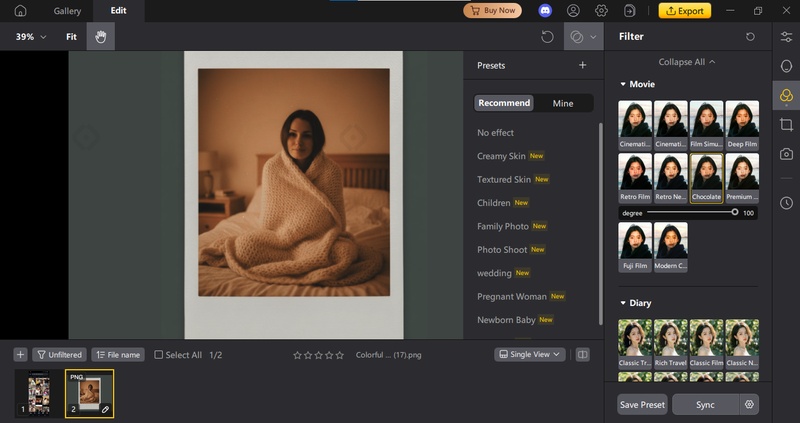This screenshot has width=800, height=423.
Task: Click the Discord community icon
Action: tap(544, 11)
